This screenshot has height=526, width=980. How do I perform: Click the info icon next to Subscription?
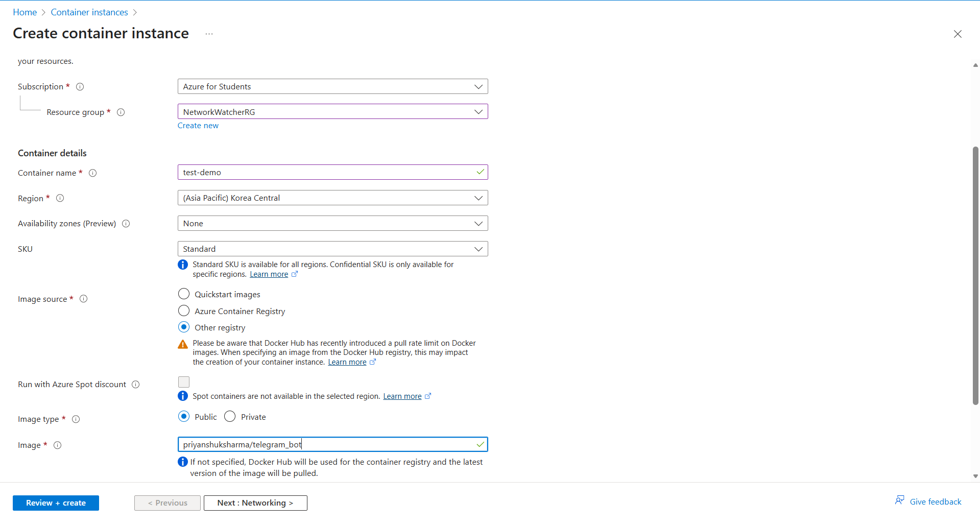point(80,87)
